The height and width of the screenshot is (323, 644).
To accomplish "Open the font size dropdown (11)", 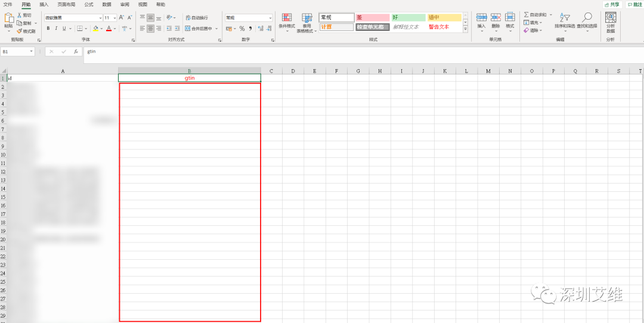I will pos(114,18).
